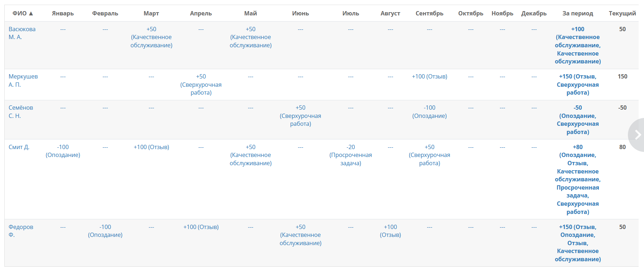Click Семёнов's September -100 (Опоздание) entry
The width and height of the screenshot is (644, 267).
point(430,111)
